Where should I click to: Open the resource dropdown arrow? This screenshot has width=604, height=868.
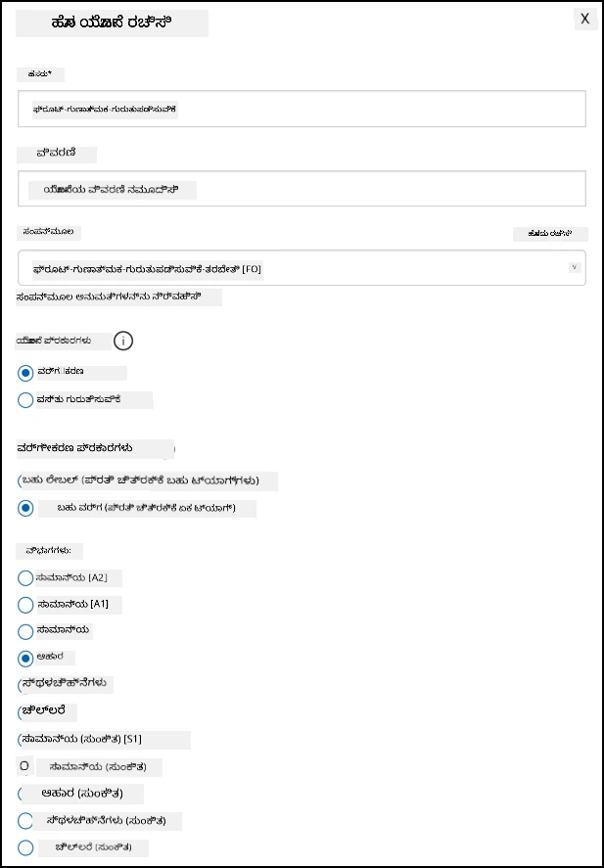575,267
